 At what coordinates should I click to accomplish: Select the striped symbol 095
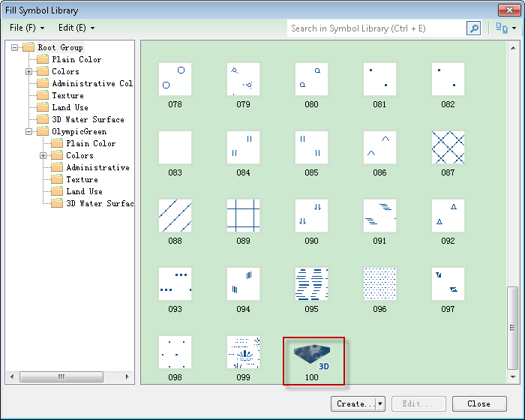(311, 284)
